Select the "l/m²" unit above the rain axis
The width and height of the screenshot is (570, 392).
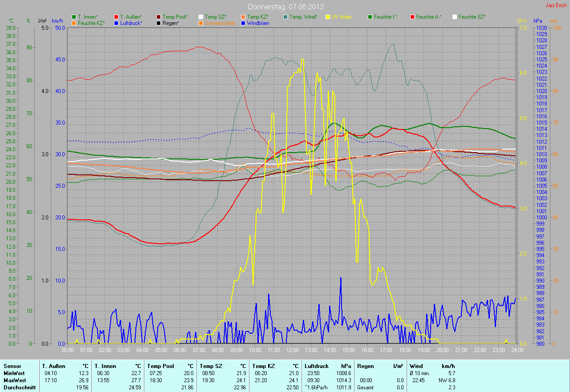42,21
